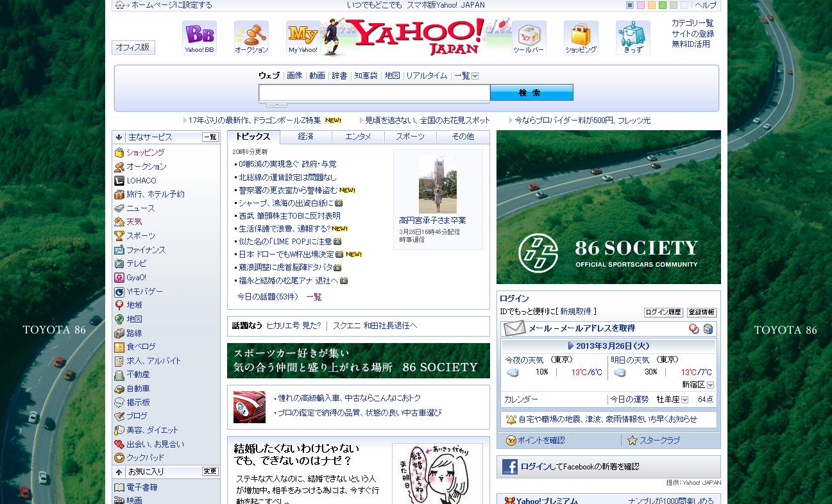Click the star icon beside スタークラブ
Screen dimensions: 832x504
pos(632,440)
